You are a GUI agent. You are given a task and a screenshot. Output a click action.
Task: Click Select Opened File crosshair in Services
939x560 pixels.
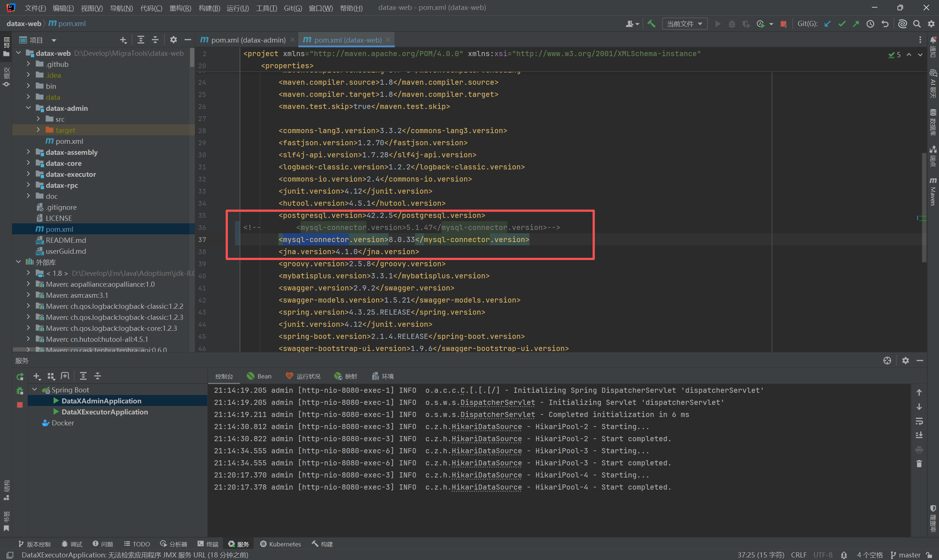(887, 360)
